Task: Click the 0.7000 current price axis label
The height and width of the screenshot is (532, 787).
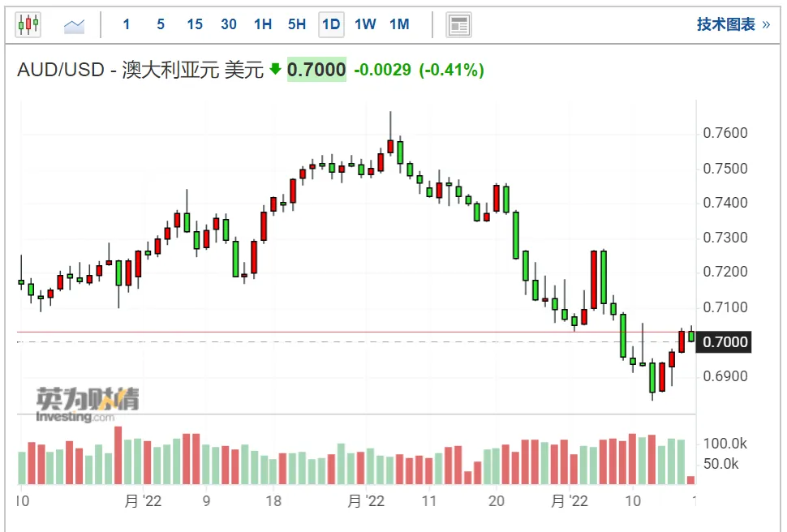Action: [x=724, y=341]
